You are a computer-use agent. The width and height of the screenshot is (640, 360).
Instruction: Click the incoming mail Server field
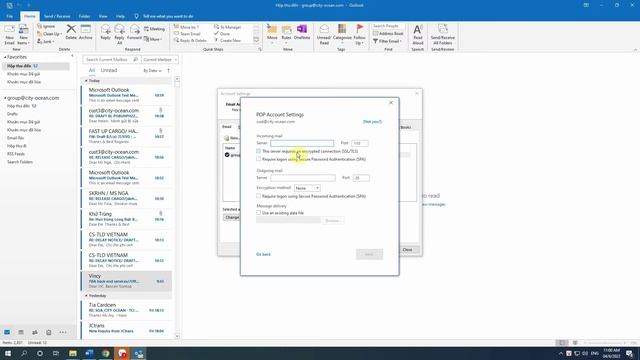point(302,143)
